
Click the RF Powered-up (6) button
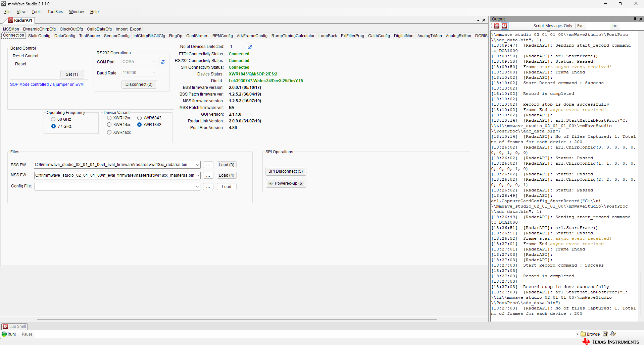point(286,183)
